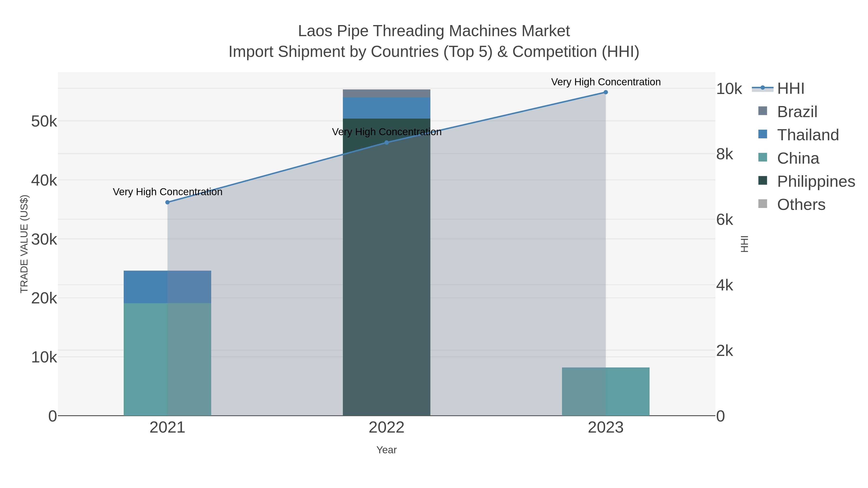Click Thailand legend color swatch
868x488 pixels.
pos(763,134)
